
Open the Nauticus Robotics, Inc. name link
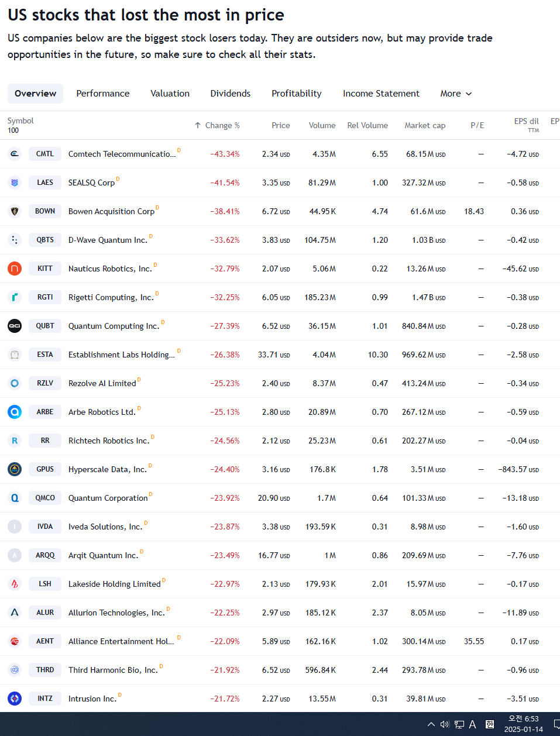(110, 269)
